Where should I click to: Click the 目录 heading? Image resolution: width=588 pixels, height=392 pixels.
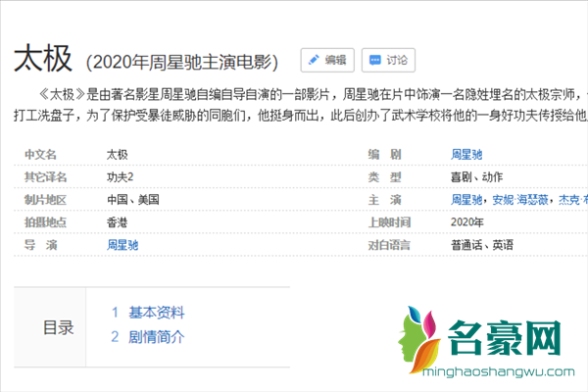(x=59, y=328)
